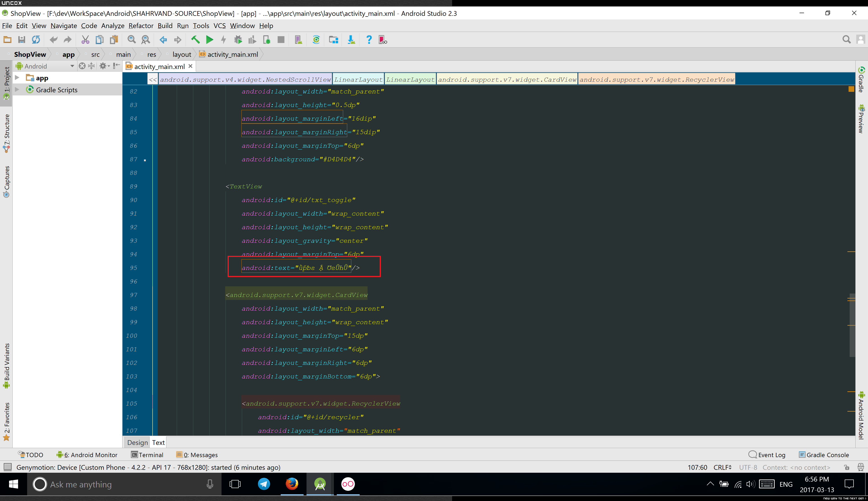Click the Debug app bug icon

(x=238, y=40)
